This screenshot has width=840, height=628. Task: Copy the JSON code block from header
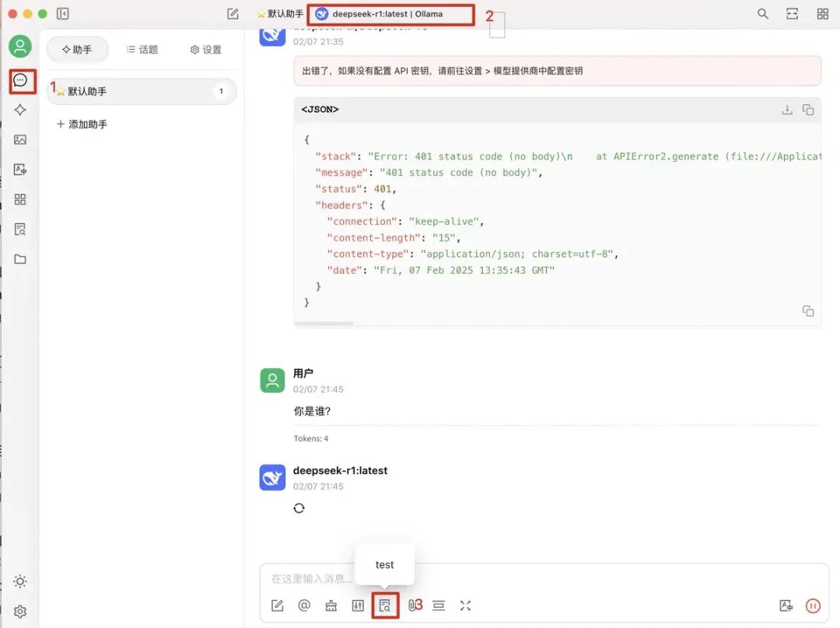(x=808, y=110)
